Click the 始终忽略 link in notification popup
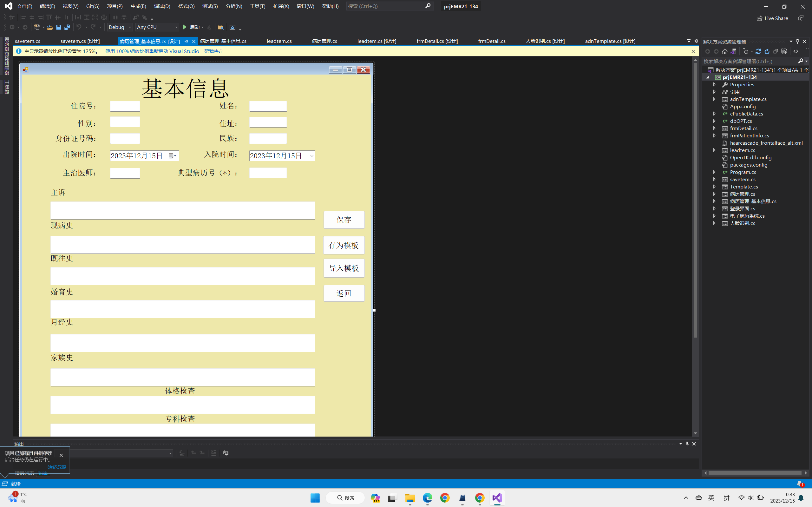 click(x=57, y=467)
